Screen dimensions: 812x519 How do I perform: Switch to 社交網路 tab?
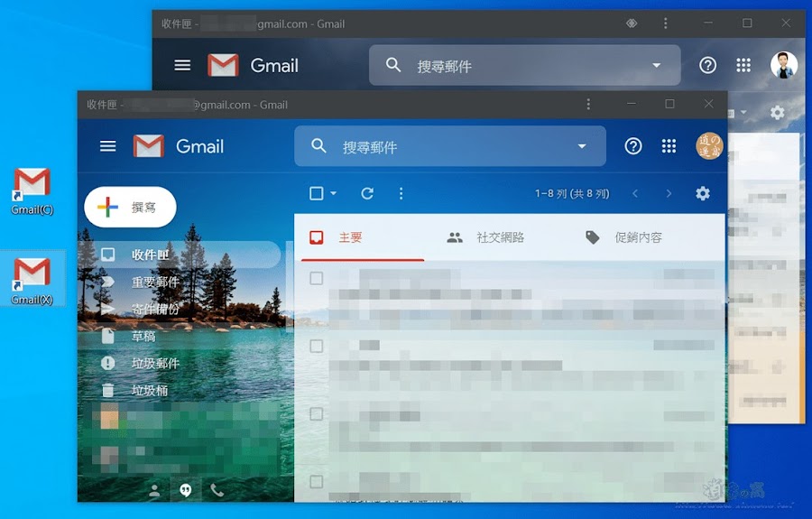click(x=500, y=237)
